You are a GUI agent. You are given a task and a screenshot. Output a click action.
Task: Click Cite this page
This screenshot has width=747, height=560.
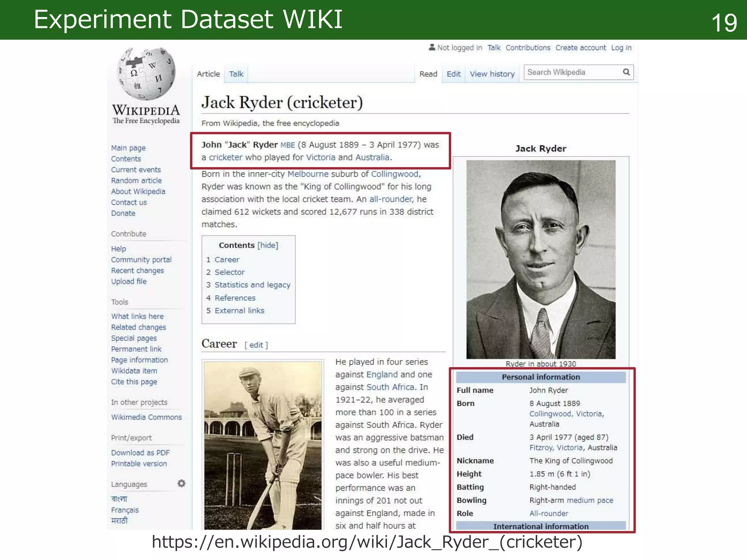click(x=134, y=382)
